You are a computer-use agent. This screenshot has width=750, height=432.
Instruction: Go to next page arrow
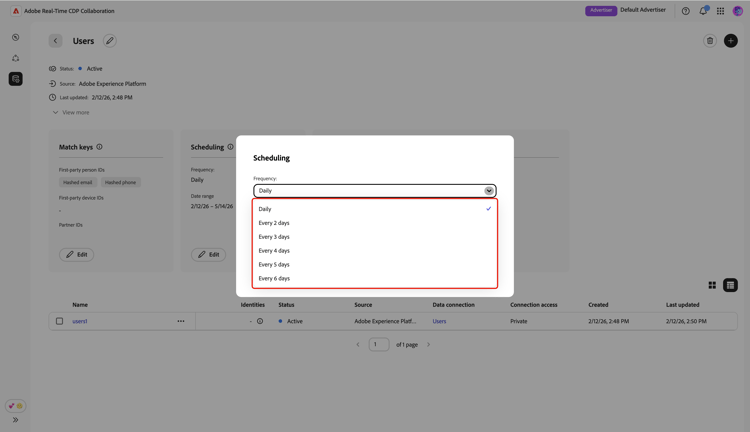(429, 344)
